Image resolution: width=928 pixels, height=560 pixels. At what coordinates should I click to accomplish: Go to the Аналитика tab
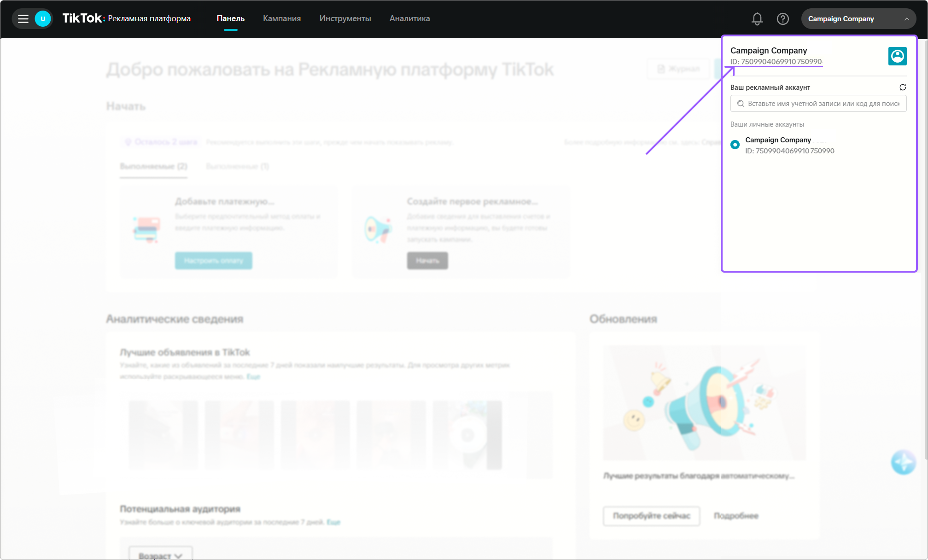coord(410,18)
